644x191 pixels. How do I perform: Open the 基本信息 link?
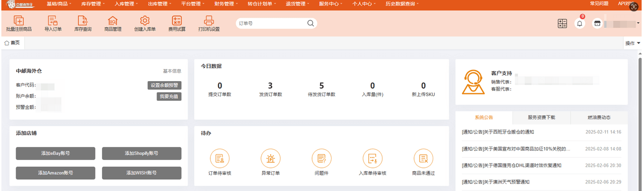172,71
